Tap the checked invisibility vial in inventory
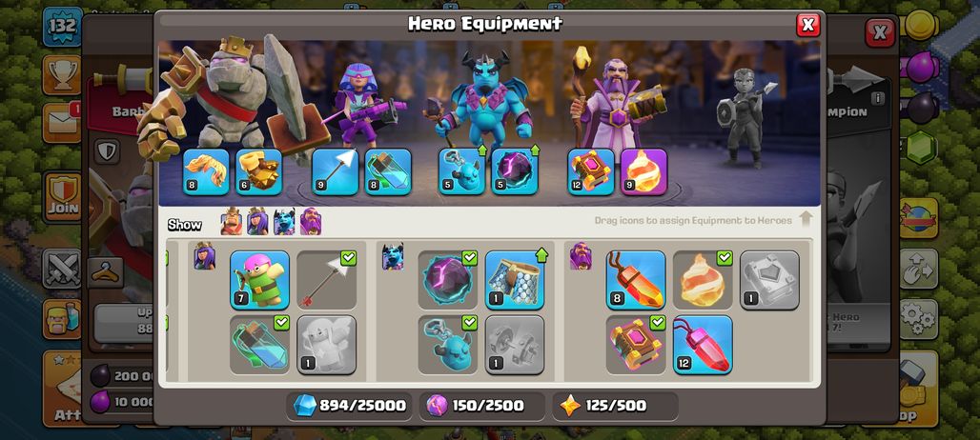 [x=259, y=345]
